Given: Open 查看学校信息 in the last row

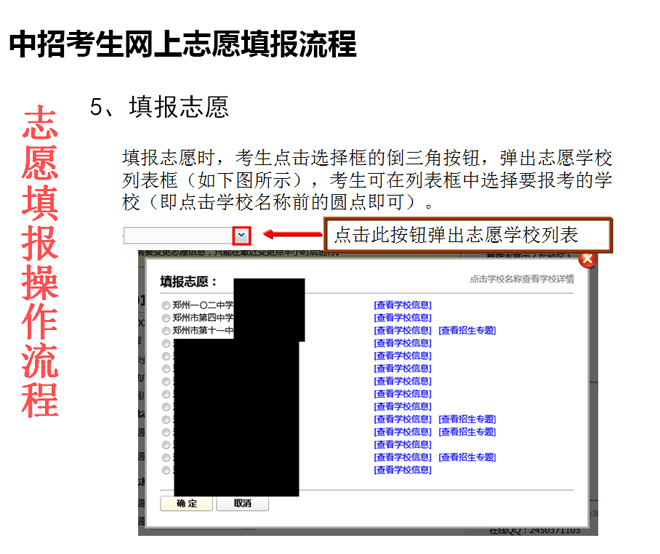Looking at the screenshot, I should tap(402, 470).
